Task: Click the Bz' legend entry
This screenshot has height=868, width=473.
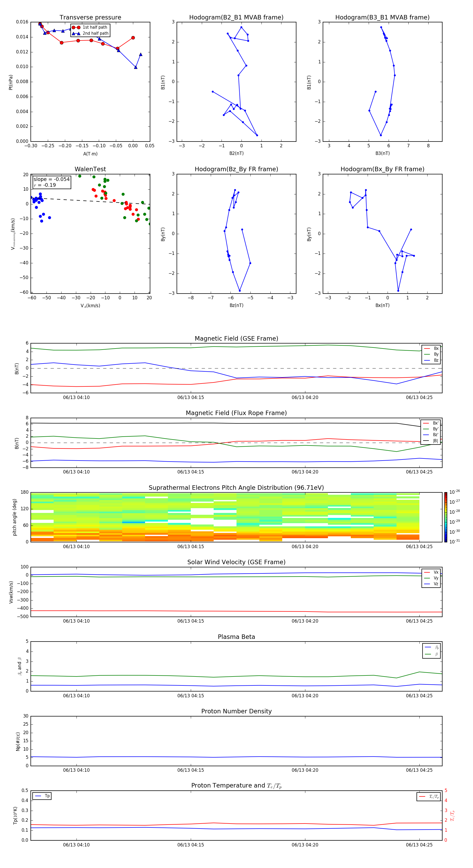Action: 431,435
